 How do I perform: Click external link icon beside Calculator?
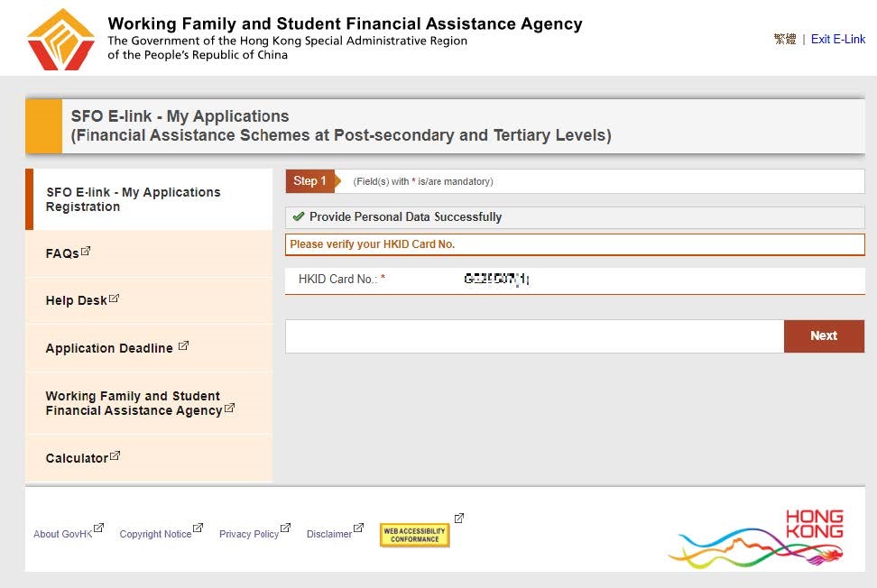coord(115,455)
